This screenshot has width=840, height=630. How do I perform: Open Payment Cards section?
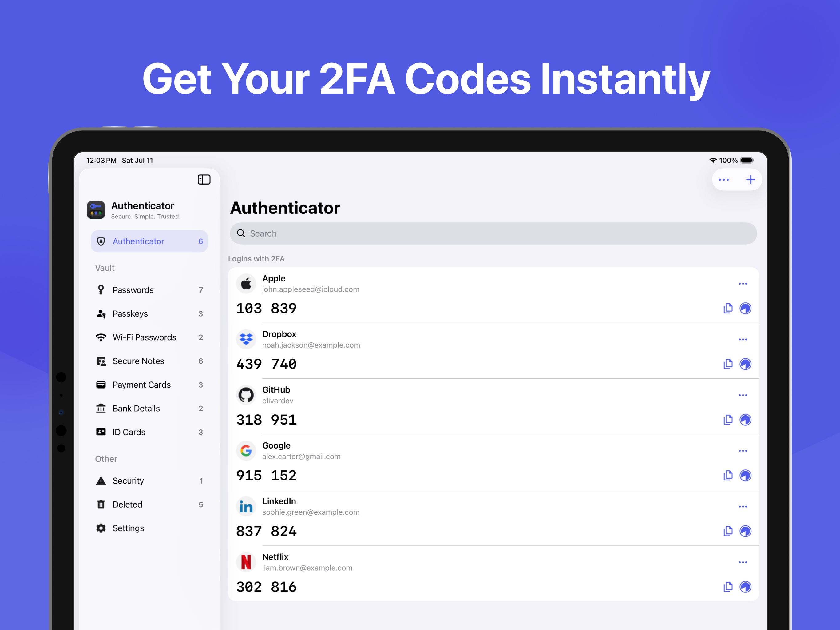click(149, 385)
